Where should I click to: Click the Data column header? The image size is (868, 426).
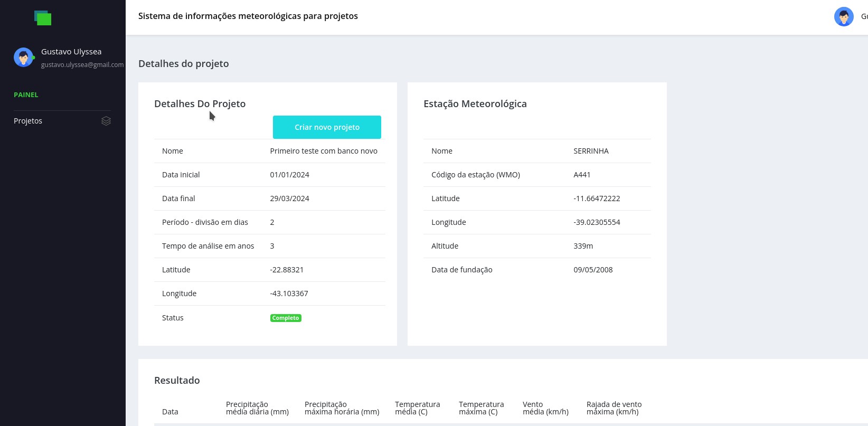(x=170, y=412)
